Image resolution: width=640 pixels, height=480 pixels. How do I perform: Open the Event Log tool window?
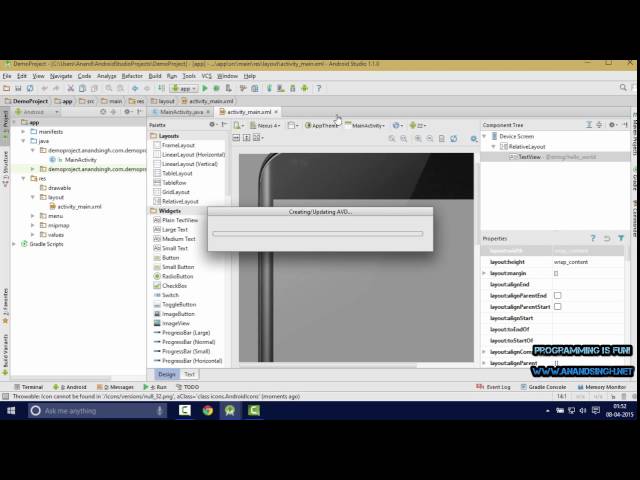(493, 387)
